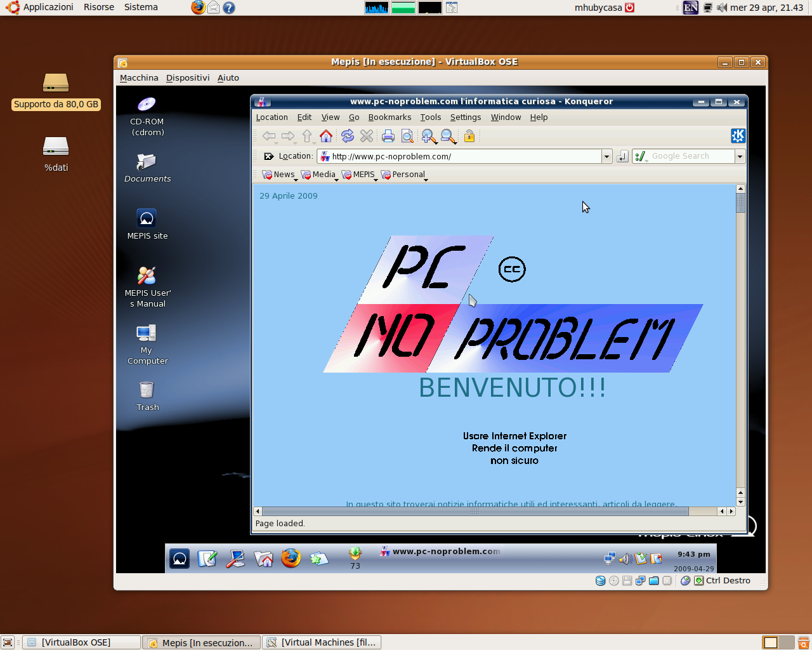Open the MEPIS site desktop icon
This screenshot has height=650, width=812.
tap(147, 224)
